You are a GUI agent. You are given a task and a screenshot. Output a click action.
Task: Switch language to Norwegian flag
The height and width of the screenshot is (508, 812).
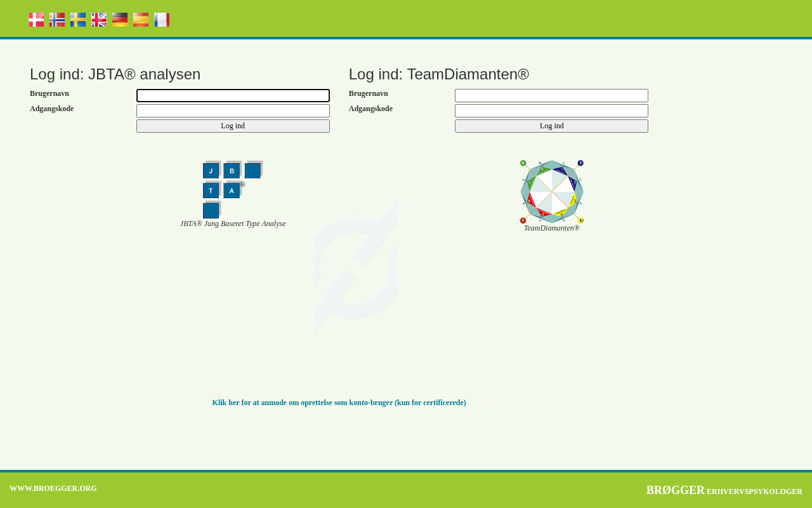(x=57, y=20)
